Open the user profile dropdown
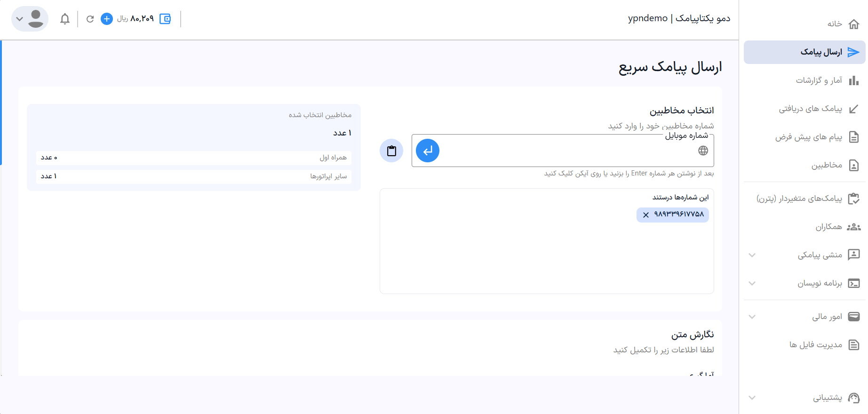The height and width of the screenshot is (414, 868). (x=29, y=19)
